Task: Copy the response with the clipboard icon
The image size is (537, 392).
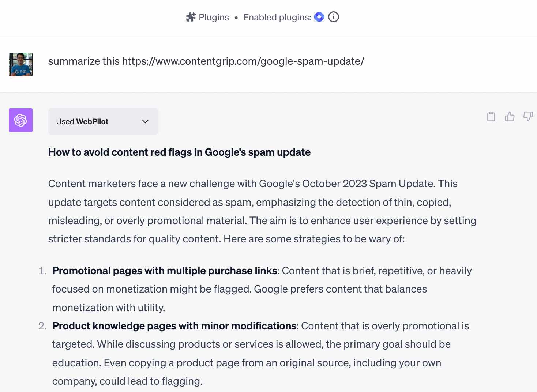Action: click(491, 116)
